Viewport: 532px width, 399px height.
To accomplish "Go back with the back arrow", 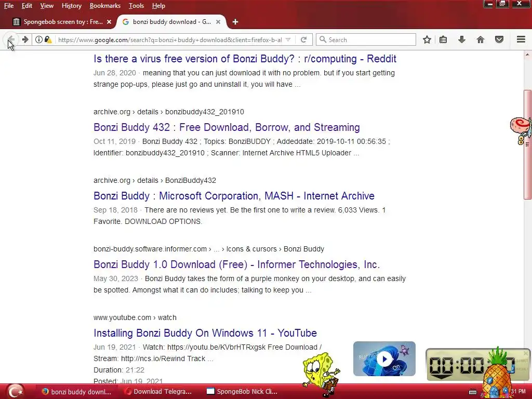I will tap(10, 39).
